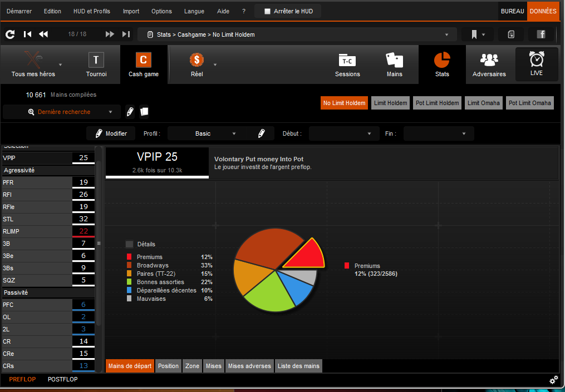The height and width of the screenshot is (392, 565).
Task: Select the PFR stat row
Action: (x=48, y=182)
